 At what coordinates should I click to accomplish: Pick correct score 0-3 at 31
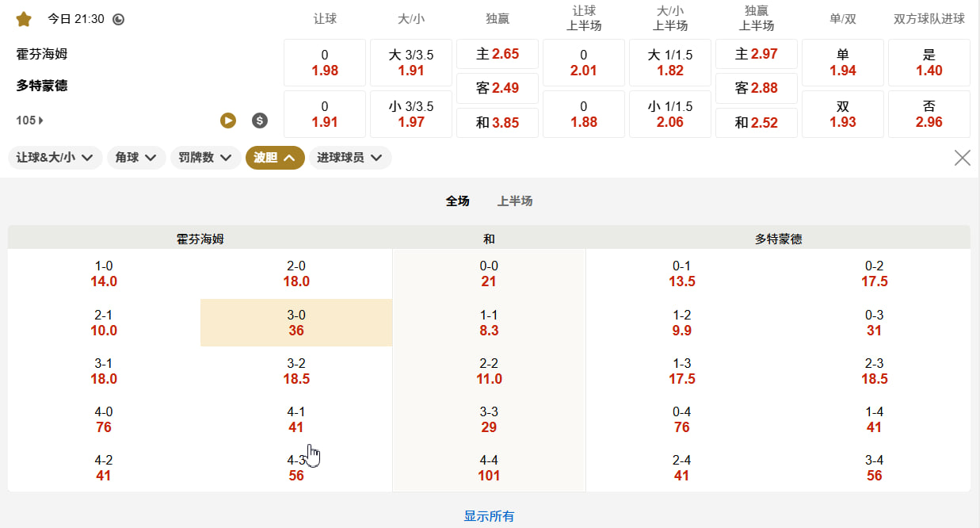875,323
